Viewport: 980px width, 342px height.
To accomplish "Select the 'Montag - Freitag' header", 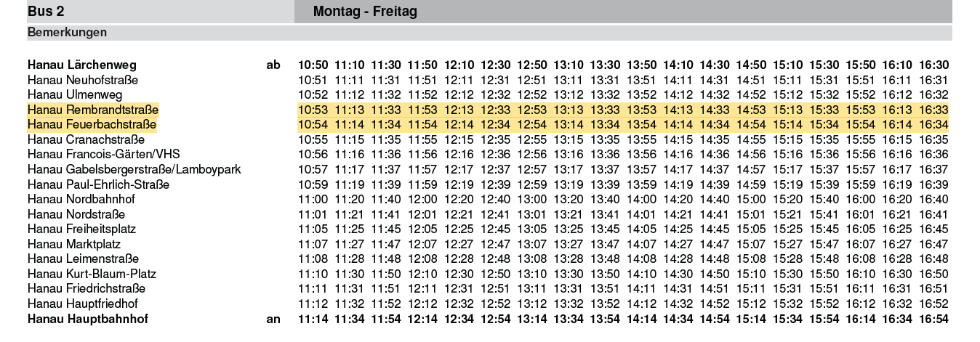I will tap(365, 12).
